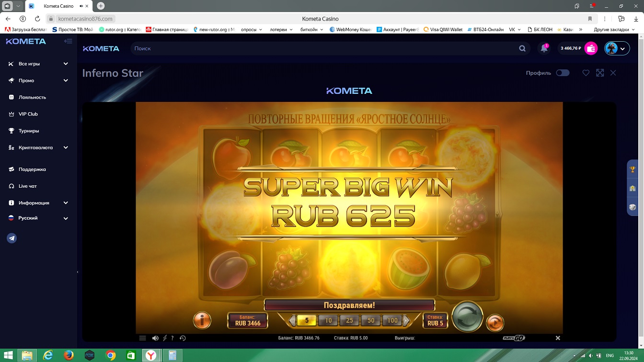Open the trophy widget on the right
This screenshot has width=644, height=362.
[x=632, y=169]
